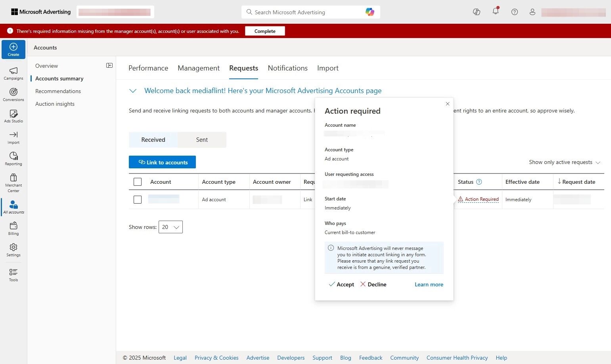The height and width of the screenshot is (364, 611).
Task: Open the Developers footer link
Action: coord(291,358)
